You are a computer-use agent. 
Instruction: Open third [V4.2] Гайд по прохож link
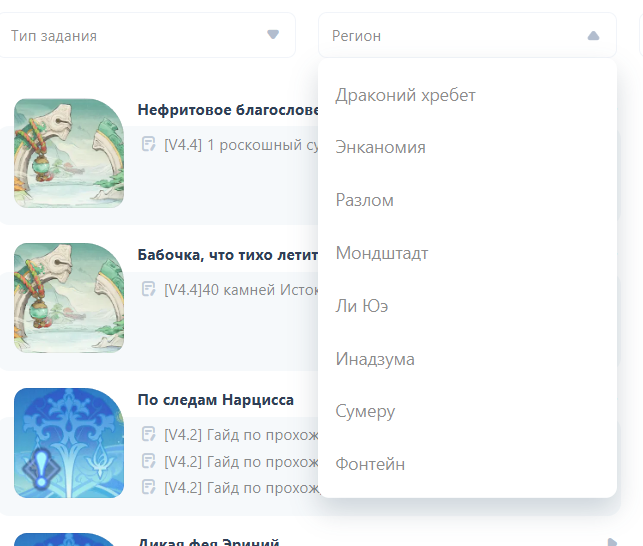(241, 488)
